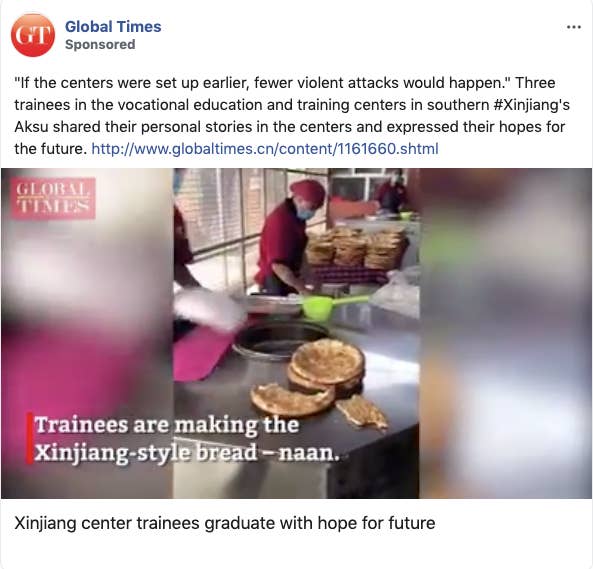
Task: Click the Global Times watermark on video
Action: click(x=53, y=198)
